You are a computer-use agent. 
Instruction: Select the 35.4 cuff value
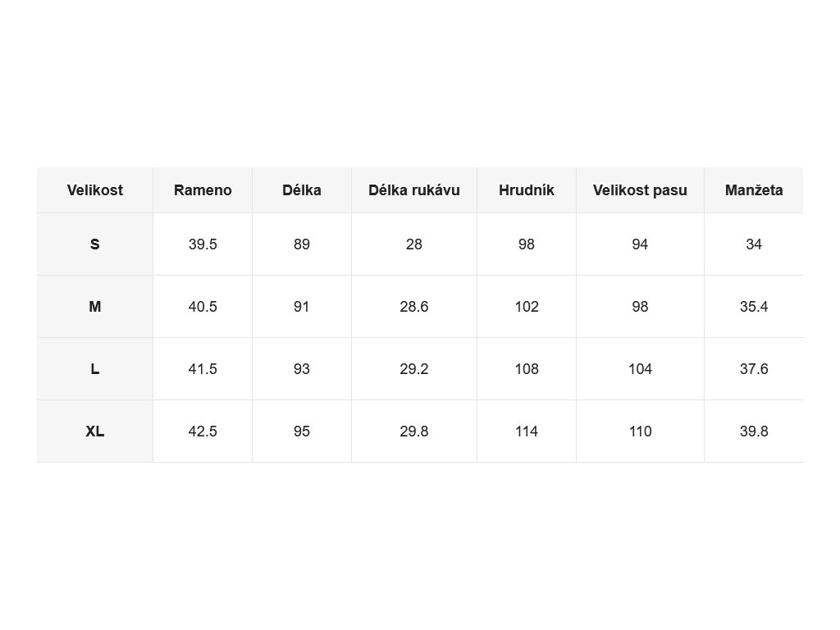pyautogui.click(x=754, y=307)
